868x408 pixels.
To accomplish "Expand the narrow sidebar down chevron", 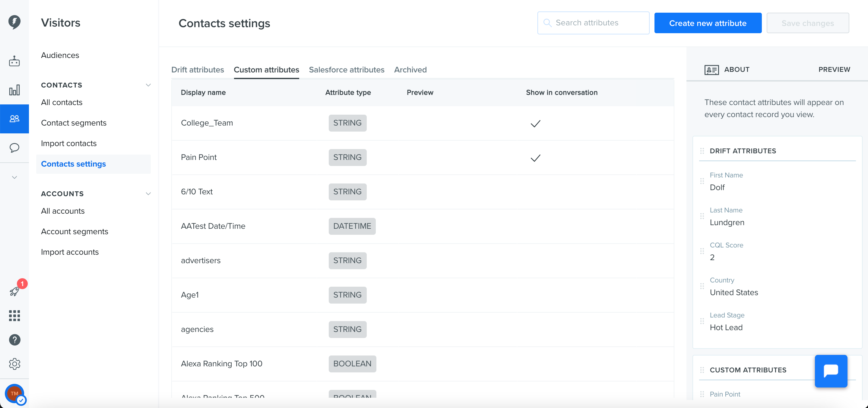I will [x=14, y=177].
